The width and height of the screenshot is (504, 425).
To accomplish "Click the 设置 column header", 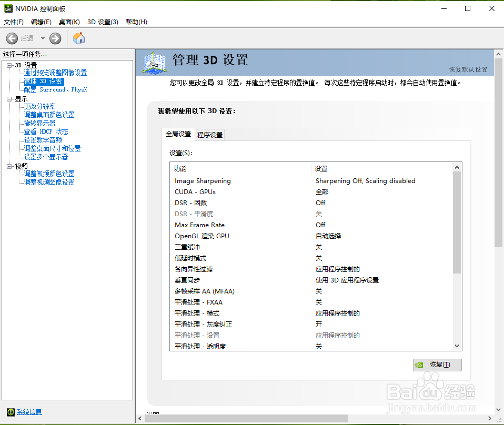I will tap(382, 168).
